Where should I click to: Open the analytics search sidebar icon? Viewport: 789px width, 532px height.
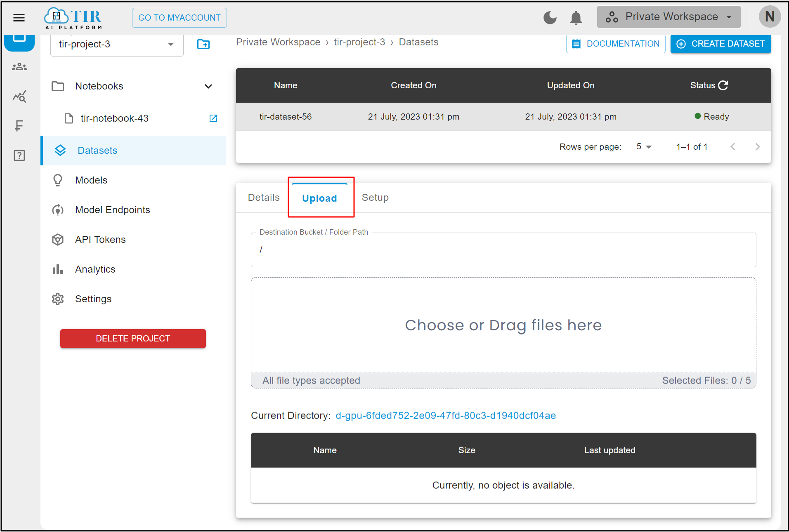pos(19,97)
